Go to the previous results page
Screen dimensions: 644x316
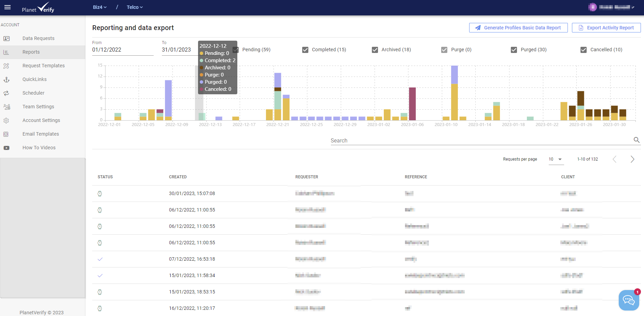click(x=615, y=159)
